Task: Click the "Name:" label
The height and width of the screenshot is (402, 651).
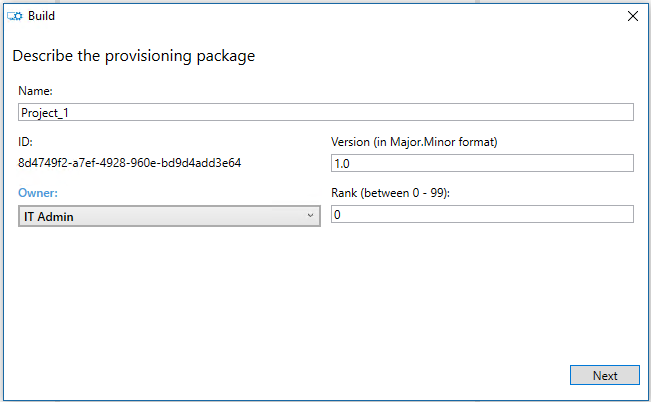Action: 35,92
